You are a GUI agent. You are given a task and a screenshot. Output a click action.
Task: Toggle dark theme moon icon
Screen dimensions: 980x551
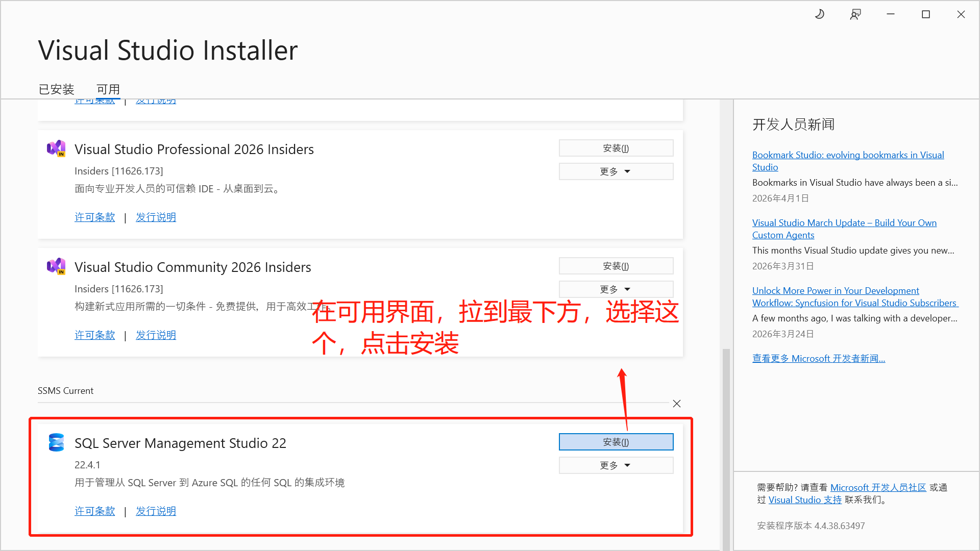coord(820,14)
